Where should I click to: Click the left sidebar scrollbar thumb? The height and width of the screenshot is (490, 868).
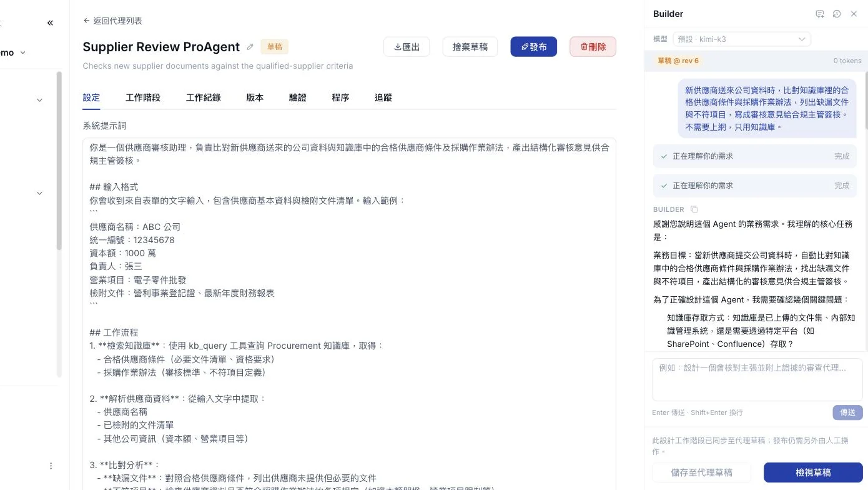tap(59, 161)
